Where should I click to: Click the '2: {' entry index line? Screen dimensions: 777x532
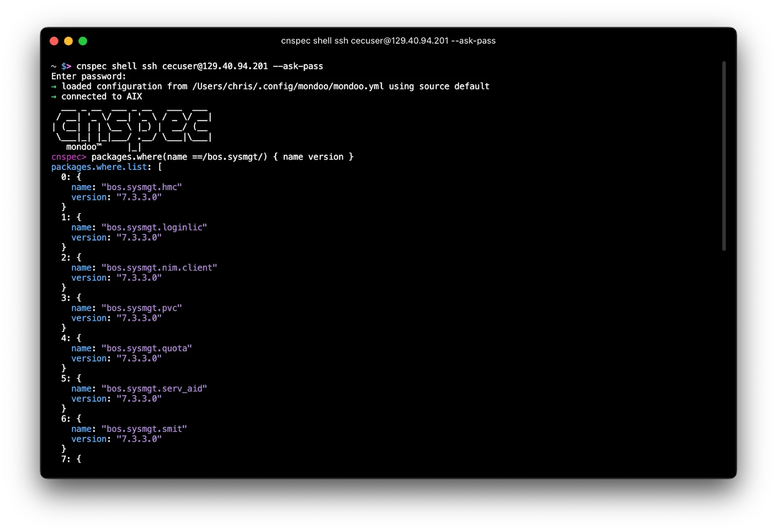point(71,258)
